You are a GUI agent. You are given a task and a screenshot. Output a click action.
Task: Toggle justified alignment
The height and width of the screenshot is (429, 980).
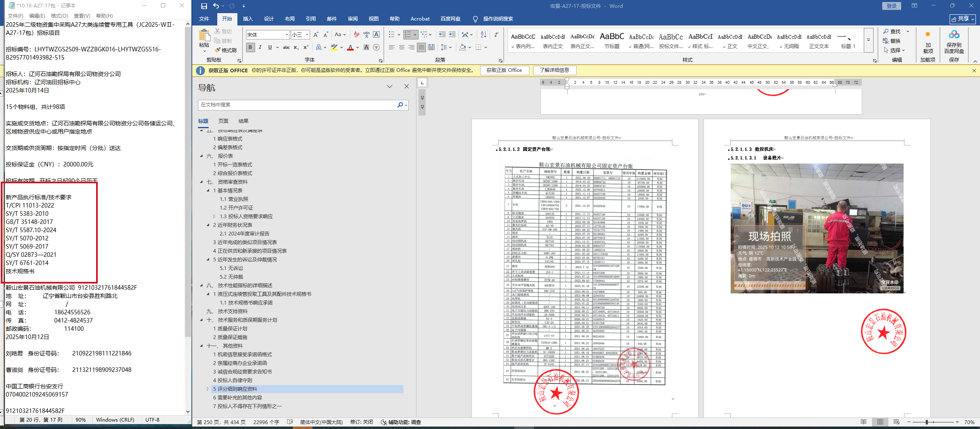click(x=421, y=47)
